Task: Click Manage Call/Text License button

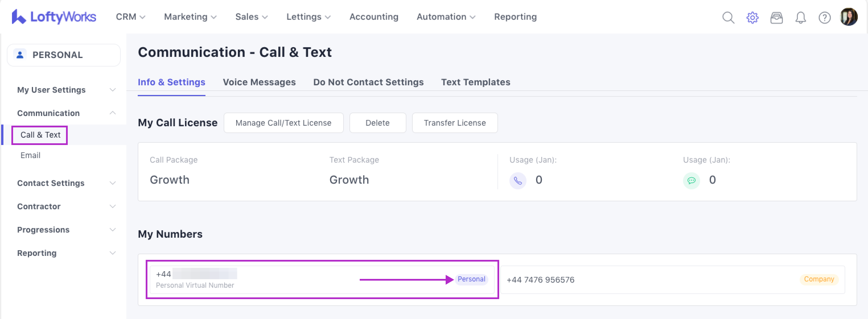Action: (x=283, y=123)
